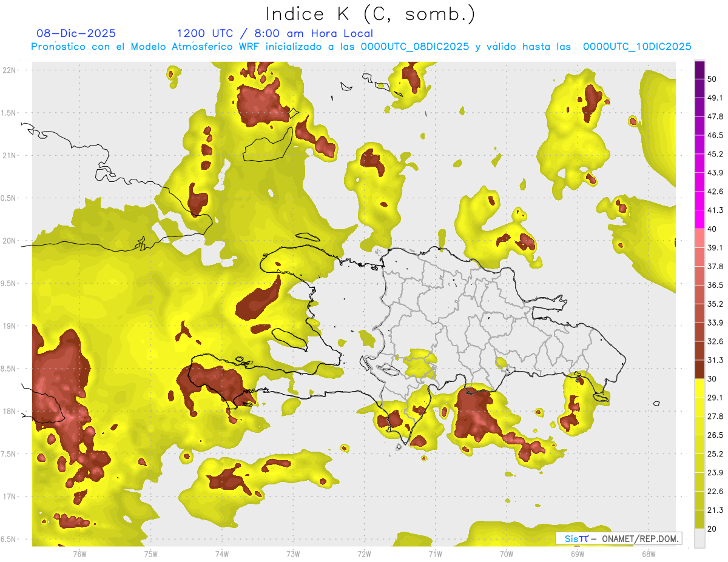Click the 74W longitude label
This screenshot has width=728, height=562.
click(x=221, y=554)
